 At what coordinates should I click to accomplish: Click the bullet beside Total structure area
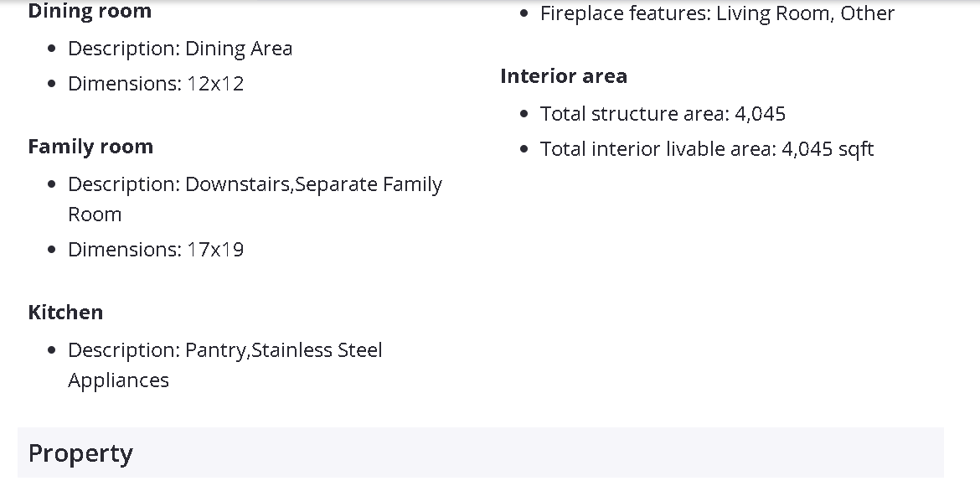coord(524,115)
